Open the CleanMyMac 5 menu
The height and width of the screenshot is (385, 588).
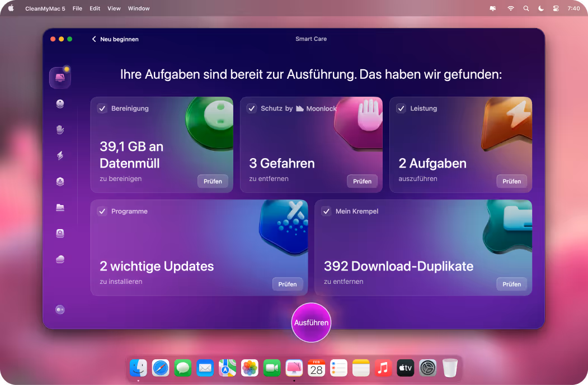click(45, 8)
